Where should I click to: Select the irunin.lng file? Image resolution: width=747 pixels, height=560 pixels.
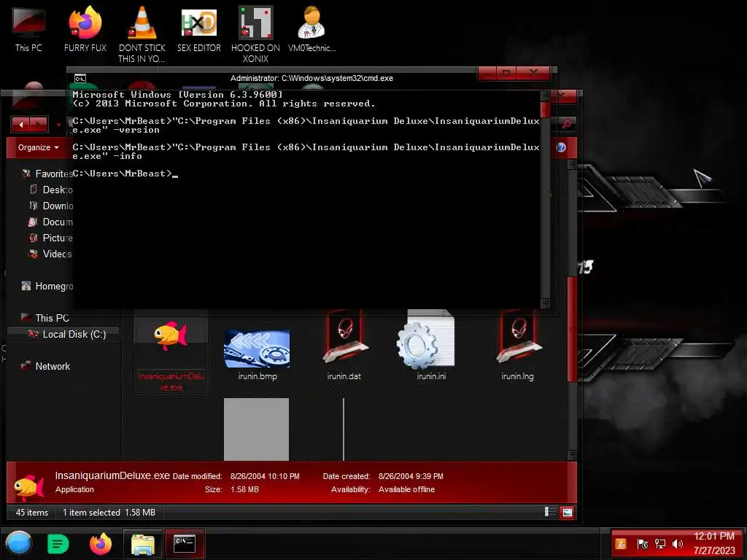click(x=517, y=346)
